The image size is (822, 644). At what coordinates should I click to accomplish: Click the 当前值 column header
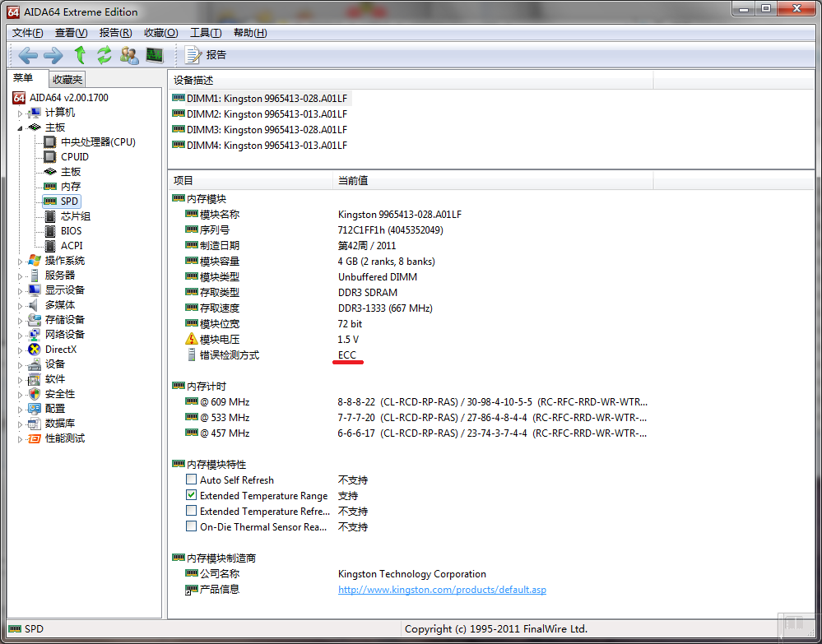[x=493, y=181]
